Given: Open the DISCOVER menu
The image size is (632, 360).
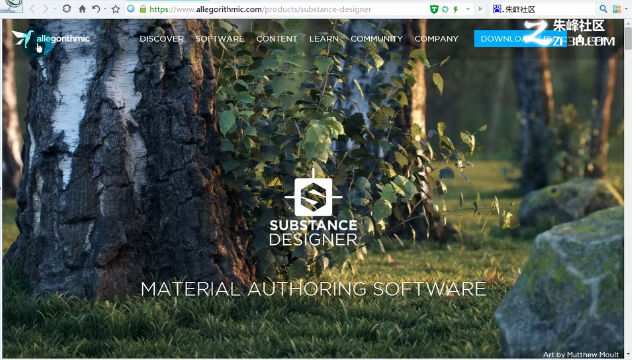Looking at the screenshot, I should click(x=161, y=39).
